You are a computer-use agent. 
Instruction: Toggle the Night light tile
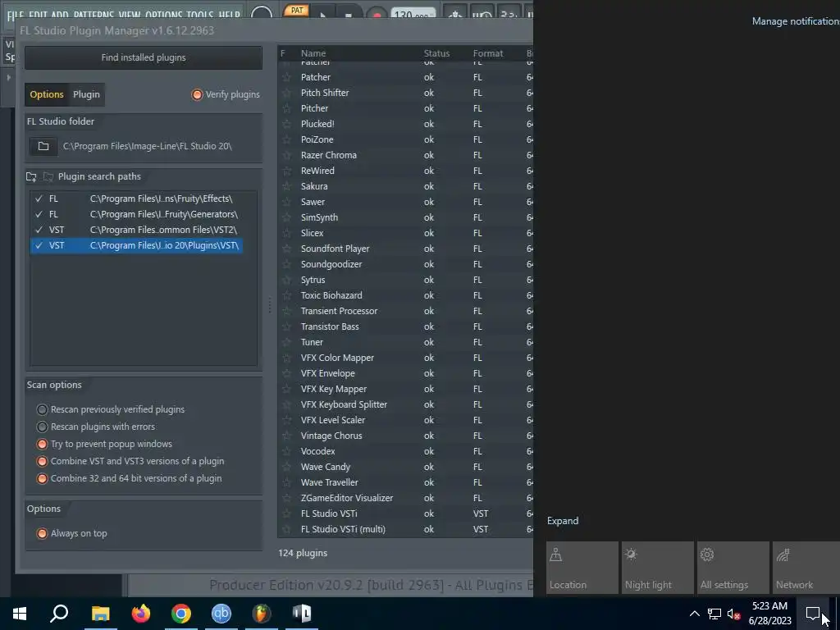[x=658, y=568]
